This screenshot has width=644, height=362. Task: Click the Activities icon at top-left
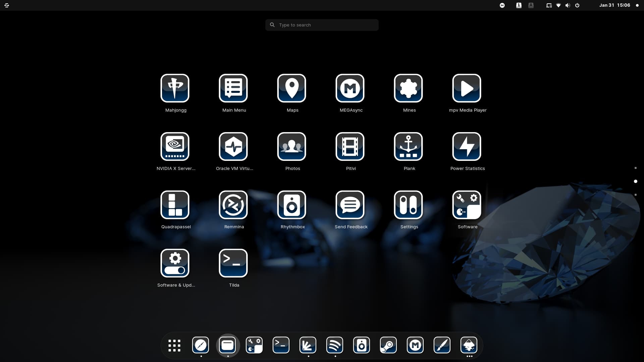pos(7,5)
